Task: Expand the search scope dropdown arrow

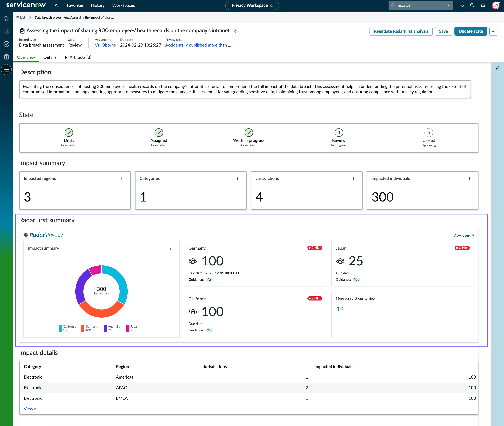Action: 448,5
